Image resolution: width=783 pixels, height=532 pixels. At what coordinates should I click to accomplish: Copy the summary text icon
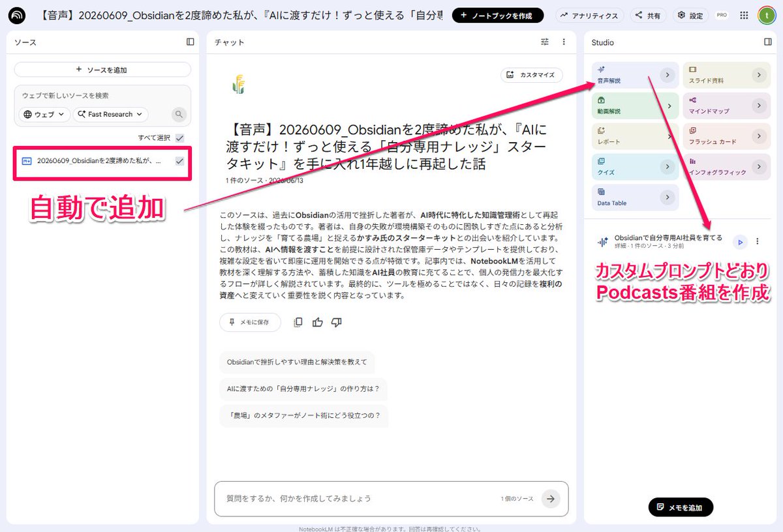[298, 322]
